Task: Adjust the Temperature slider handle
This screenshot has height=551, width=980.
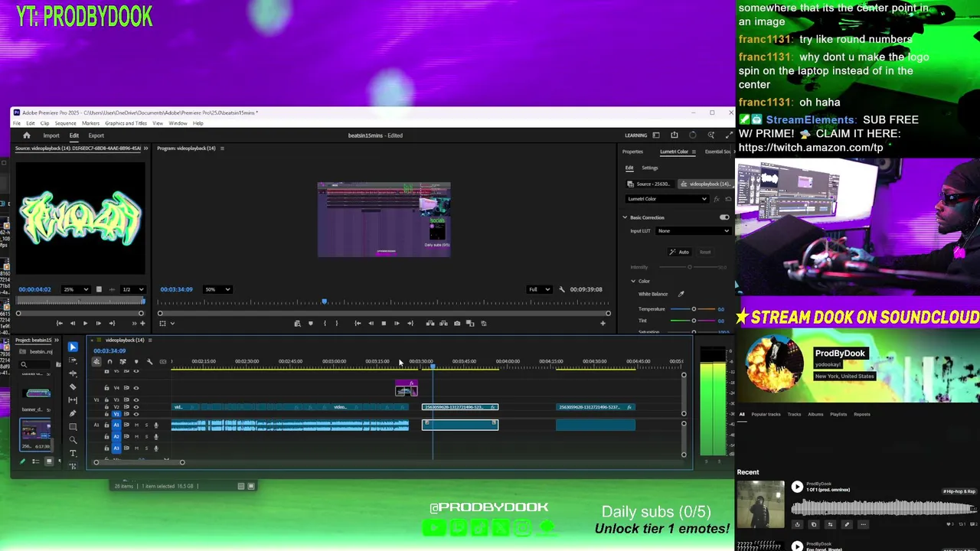Action: pos(694,309)
